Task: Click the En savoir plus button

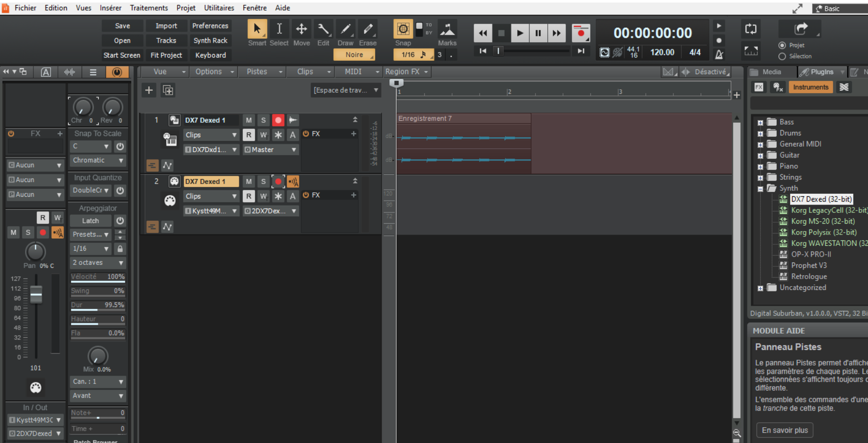Action: pyautogui.click(x=785, y=430)
